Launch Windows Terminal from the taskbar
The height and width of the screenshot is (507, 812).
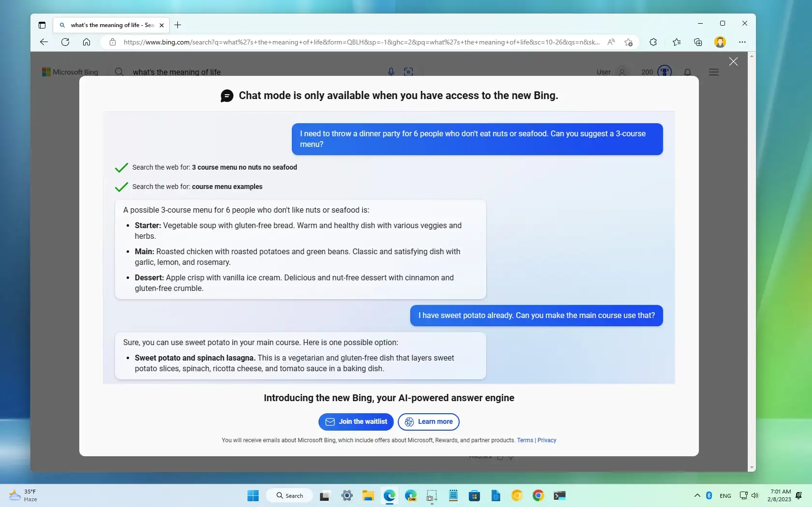(560, 495)
